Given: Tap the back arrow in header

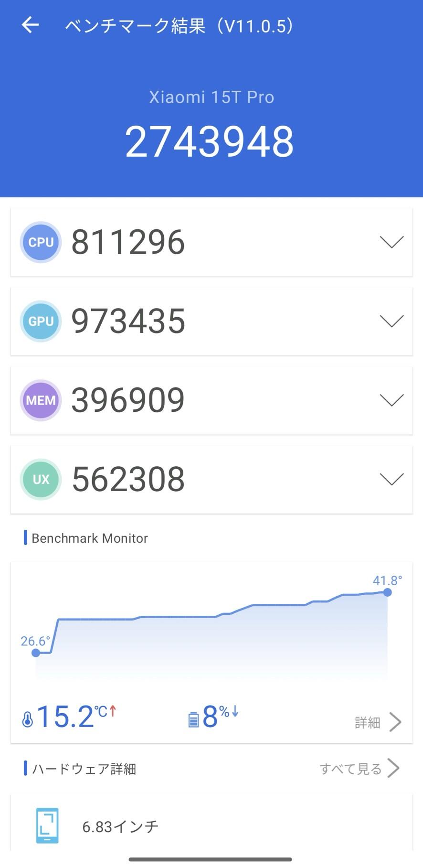Looking at the screenshot, I should [30, 25].
